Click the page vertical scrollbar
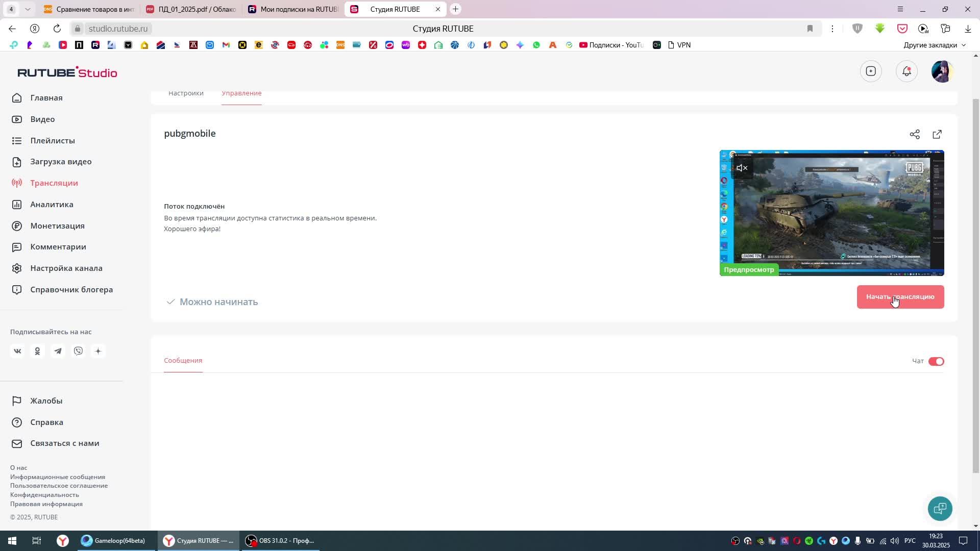The image size is (980, 551). pyautogui.click(x=976, y=286)
